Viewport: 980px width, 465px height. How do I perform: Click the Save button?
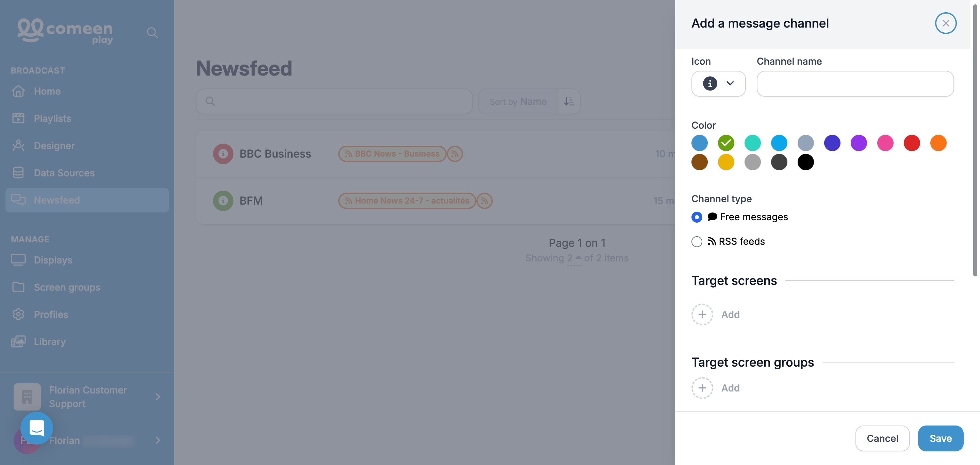(941, 438)
